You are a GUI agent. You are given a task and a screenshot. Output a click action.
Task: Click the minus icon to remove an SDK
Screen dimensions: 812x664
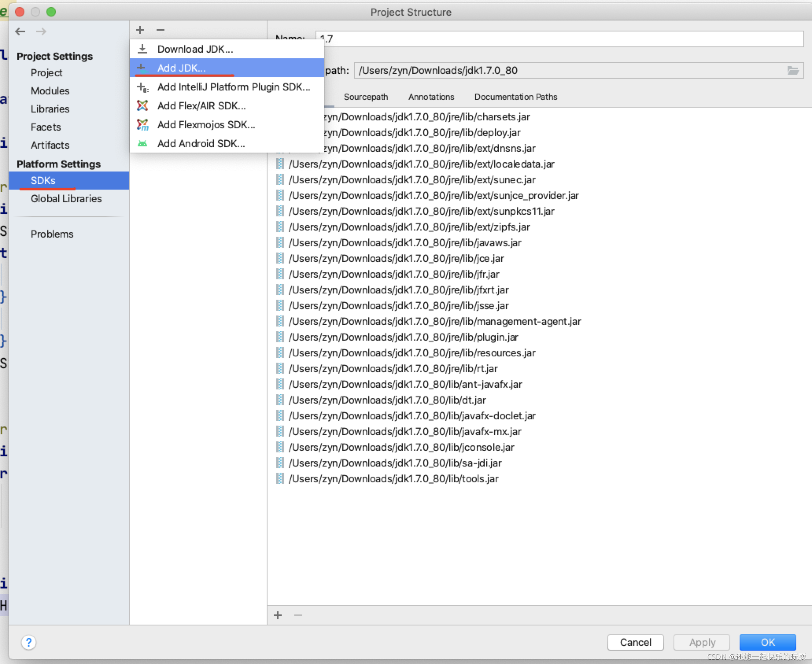tap(160, 30)
